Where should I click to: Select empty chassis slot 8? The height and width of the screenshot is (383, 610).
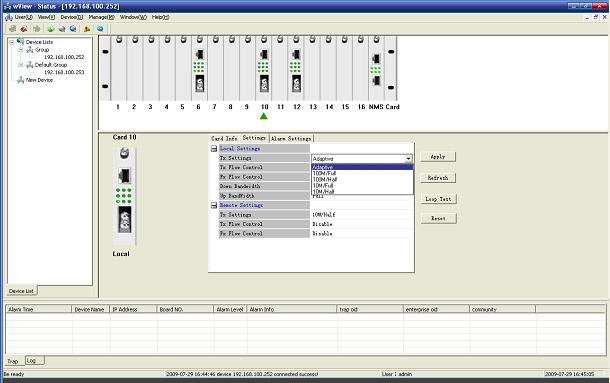click(231, 68)
